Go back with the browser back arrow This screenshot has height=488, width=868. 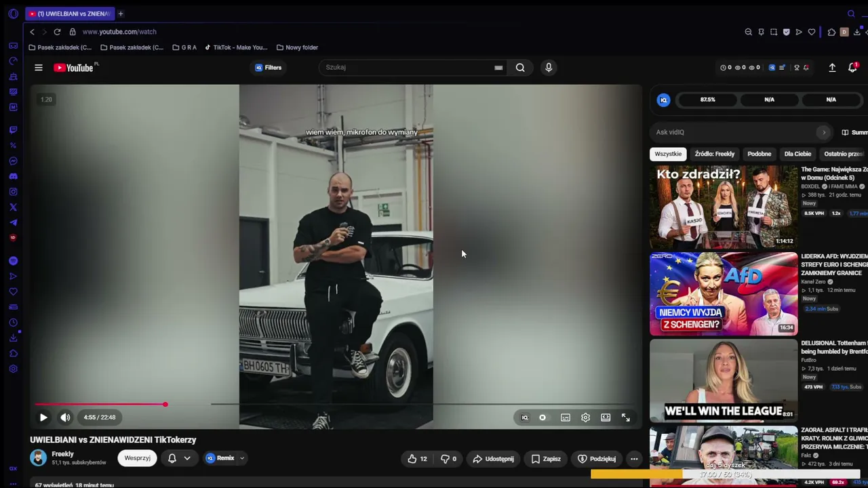tap(32, 32)
